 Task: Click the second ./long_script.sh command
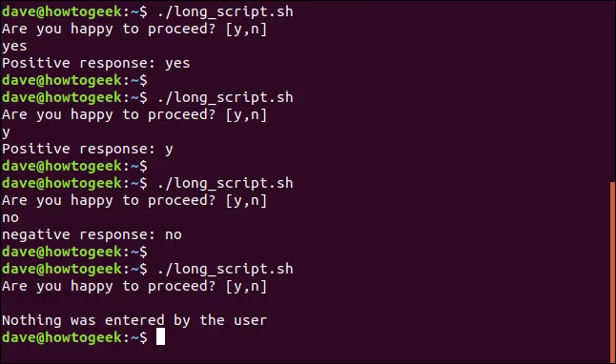coord(225,97)
